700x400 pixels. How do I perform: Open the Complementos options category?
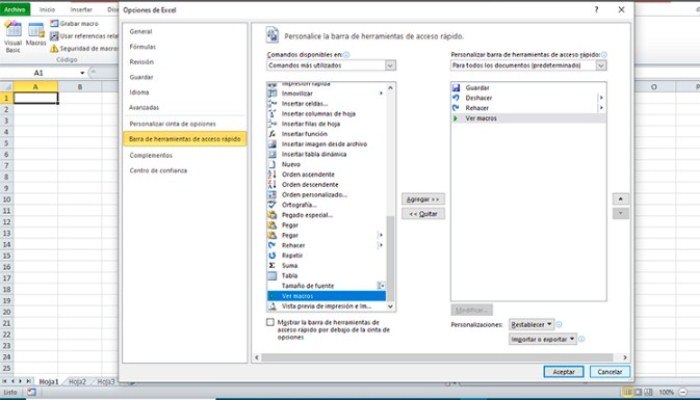(x=150, y=155)
